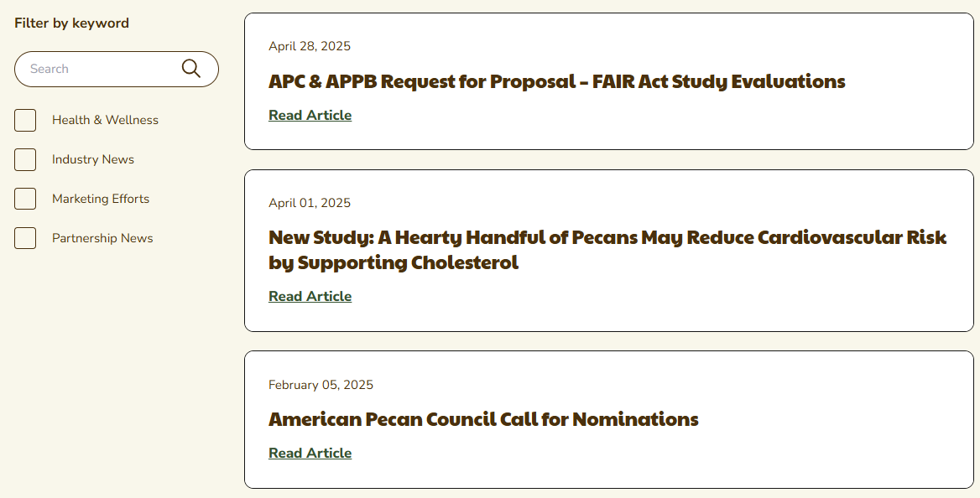Click the magnifying glass search icon
Screen dimensions: 980x498
(x=191, y=69)
